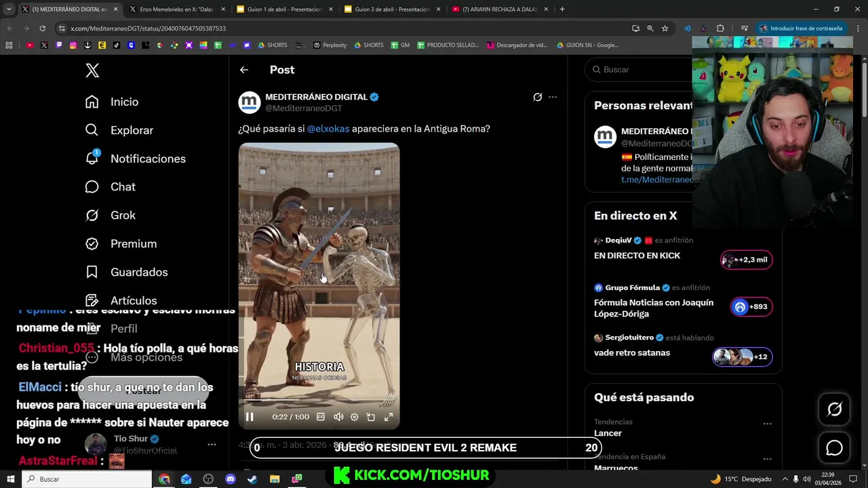The width and height of the screenshot is (868, 488).
Task: Open Discord from the taskbar
Action: [230, 479]
